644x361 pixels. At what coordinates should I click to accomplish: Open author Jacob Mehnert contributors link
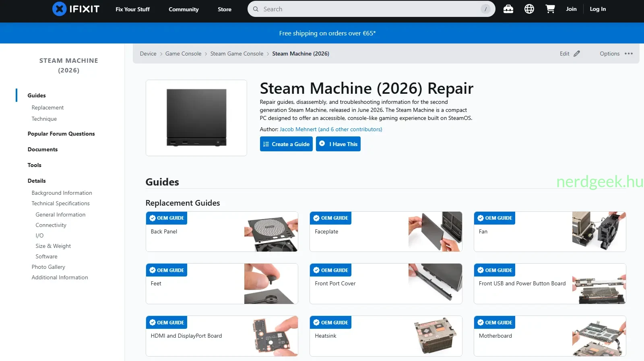(331, 129)
